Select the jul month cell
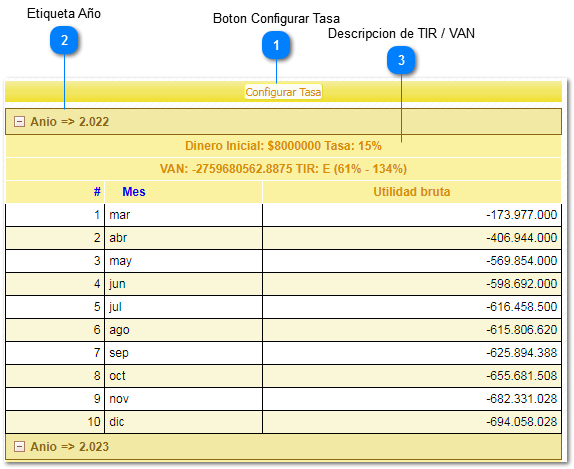Viewport: 574px width, 469px height. tap(183, 307)
